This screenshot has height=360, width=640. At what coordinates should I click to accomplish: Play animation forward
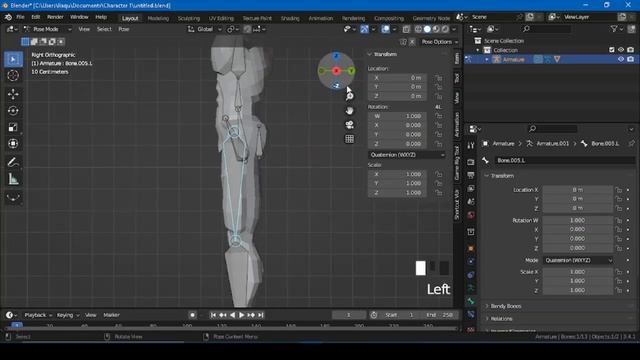(x=242, y=315)
